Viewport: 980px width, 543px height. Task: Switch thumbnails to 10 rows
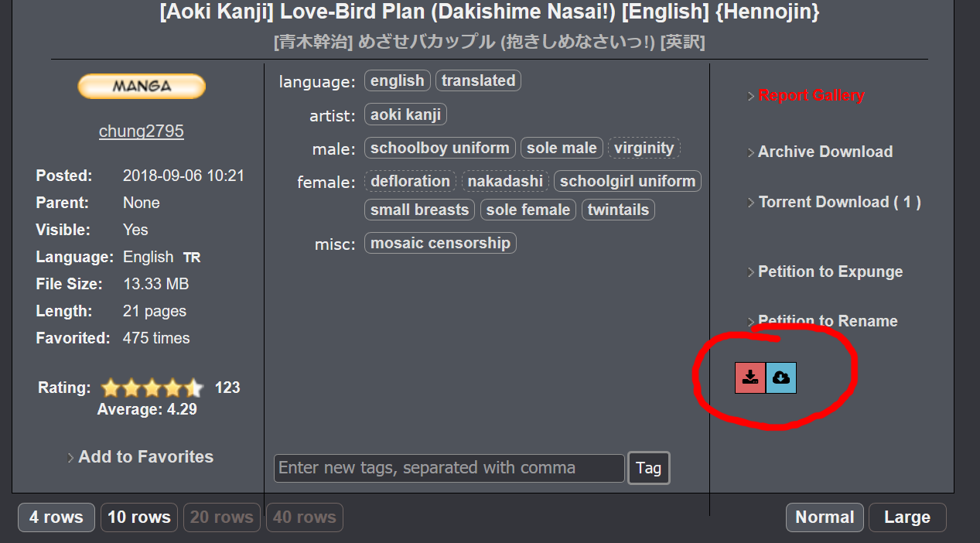(x=139, y=517)
